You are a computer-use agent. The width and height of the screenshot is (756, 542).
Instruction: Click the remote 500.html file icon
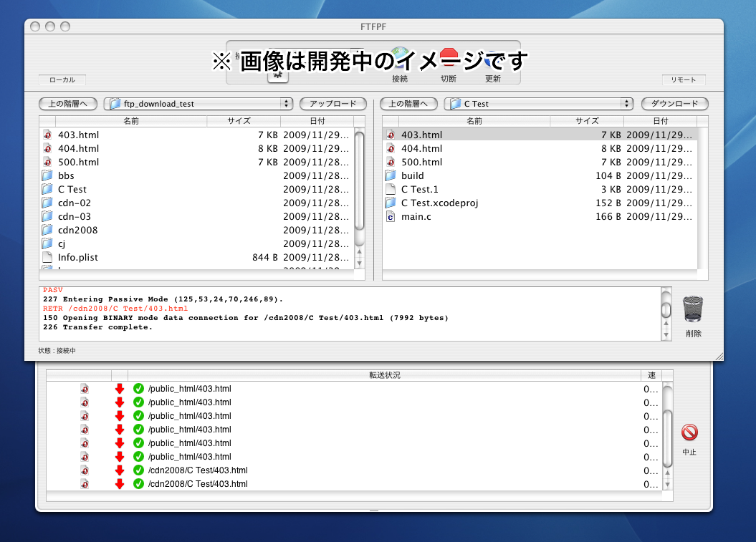point(391,162)
